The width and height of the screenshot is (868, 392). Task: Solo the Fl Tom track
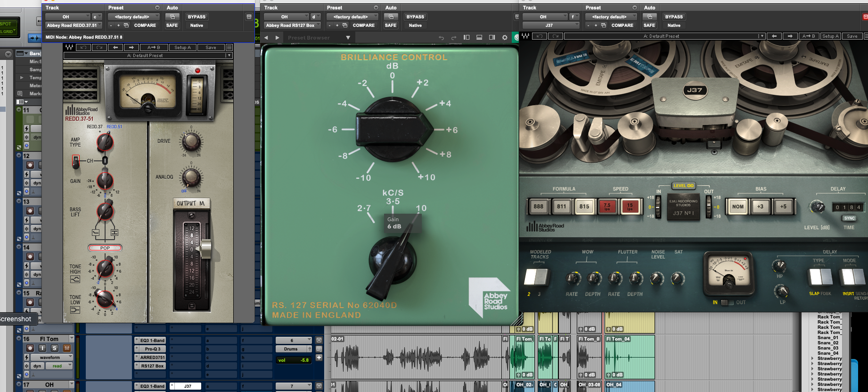point(55,348)
